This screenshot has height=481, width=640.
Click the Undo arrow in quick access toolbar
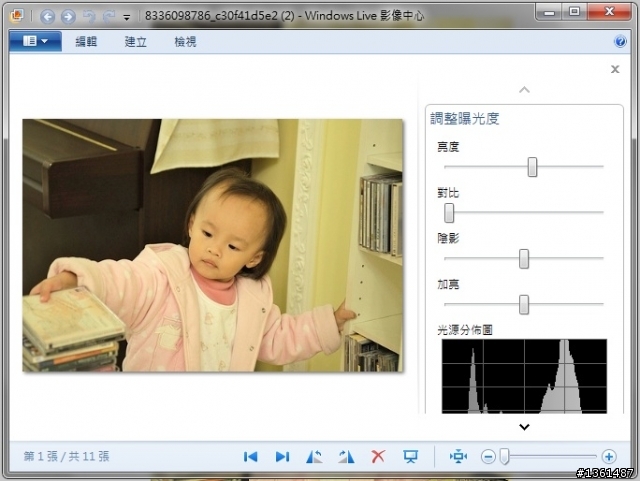(x=89, y=16)
